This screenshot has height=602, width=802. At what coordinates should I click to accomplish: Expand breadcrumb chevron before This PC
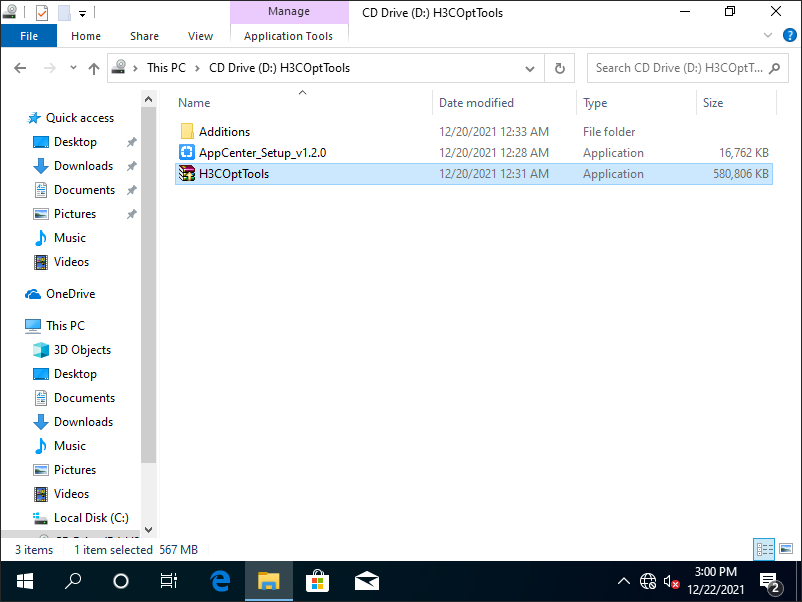point(136,68)
